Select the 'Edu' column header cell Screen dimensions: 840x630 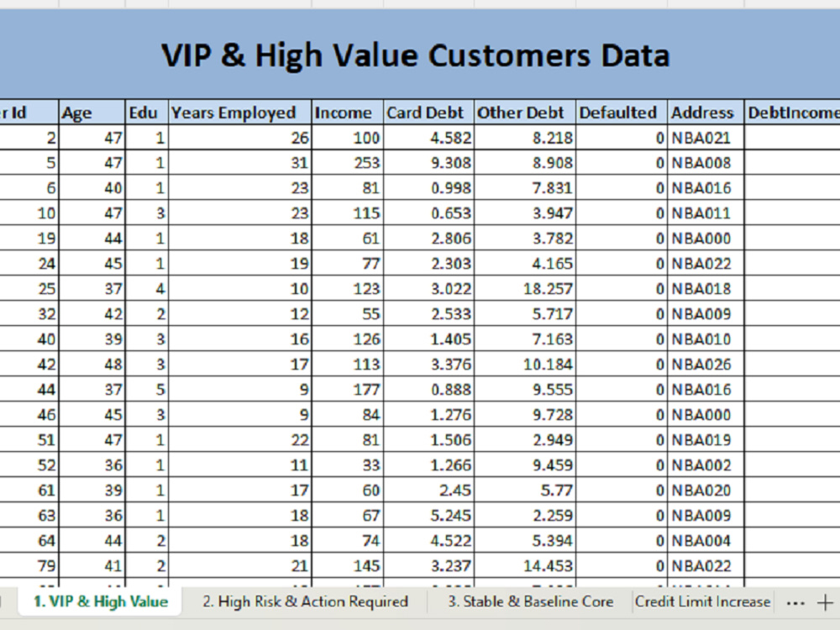[x=147, y=113]
